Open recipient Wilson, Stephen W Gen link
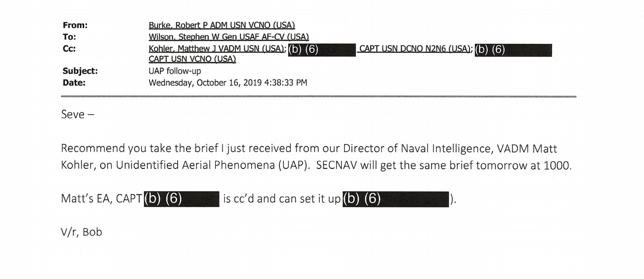The image size is (644, 279). tap(223, 37)
